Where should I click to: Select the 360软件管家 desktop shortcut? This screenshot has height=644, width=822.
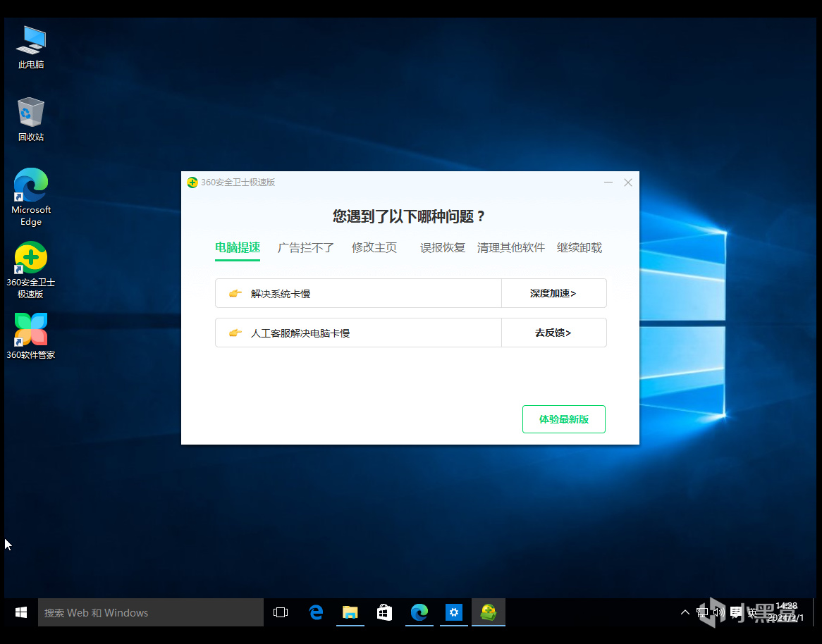pos(31,336)
